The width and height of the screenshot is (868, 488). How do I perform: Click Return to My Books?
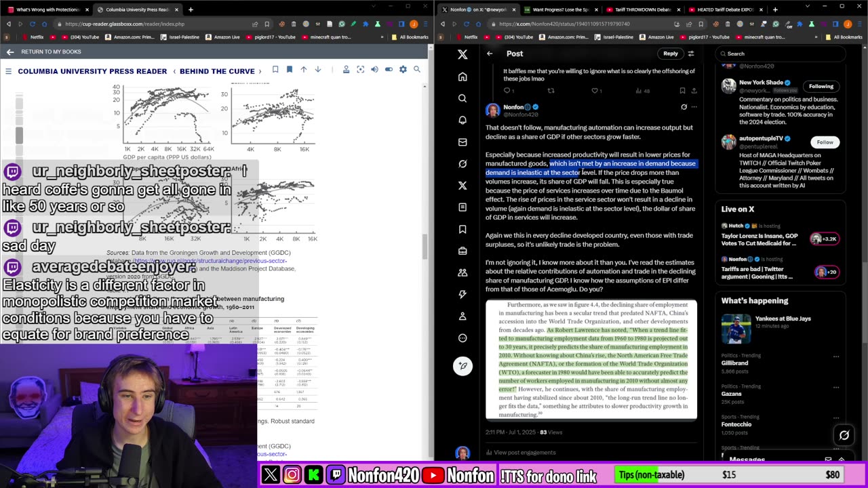coord(51,52)
